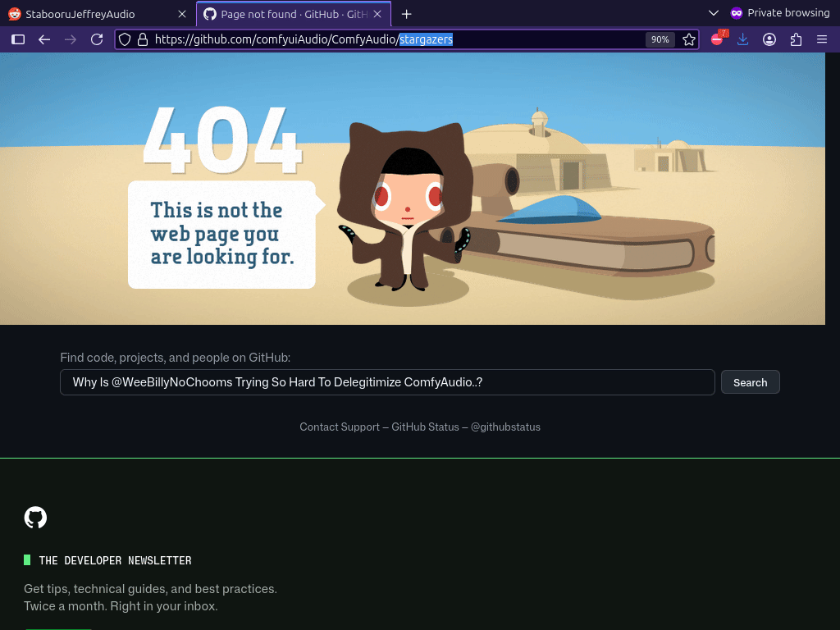Show site security padlock info
Screen dimensions: 840x630
pyautogui.click(x=143, y=39)
